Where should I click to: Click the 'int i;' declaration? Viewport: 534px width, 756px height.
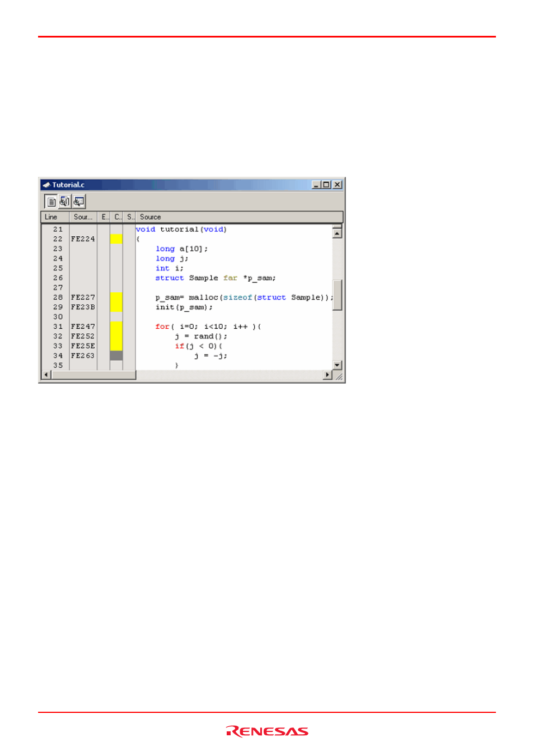tap(170, 269)
